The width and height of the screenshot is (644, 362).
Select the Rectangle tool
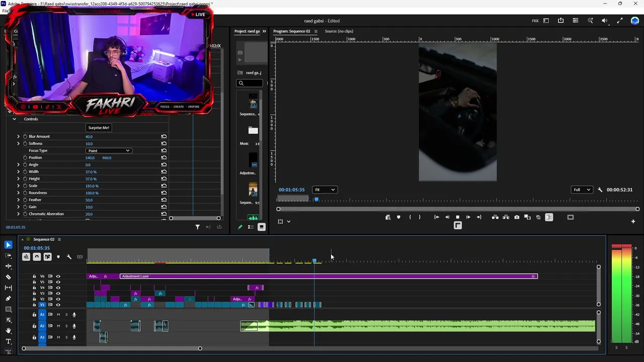(9, 309)
